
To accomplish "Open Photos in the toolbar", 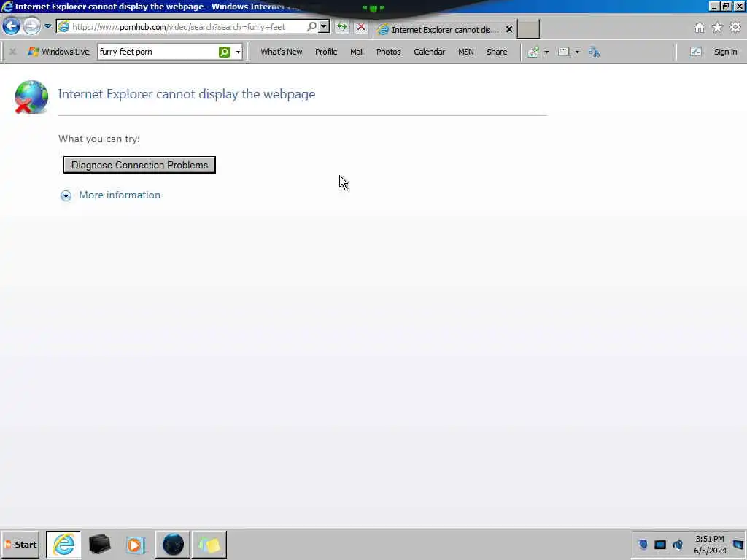I will (x=388, y=52).
